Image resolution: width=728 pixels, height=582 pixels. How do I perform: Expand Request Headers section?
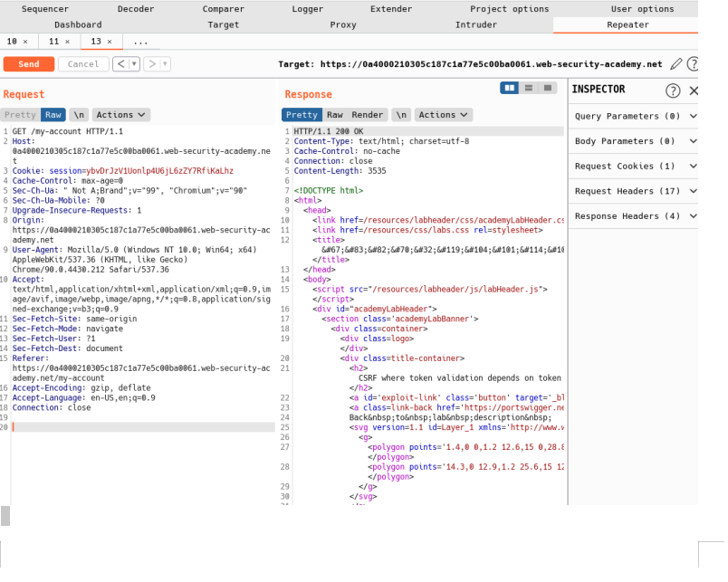tap(633, 191)
